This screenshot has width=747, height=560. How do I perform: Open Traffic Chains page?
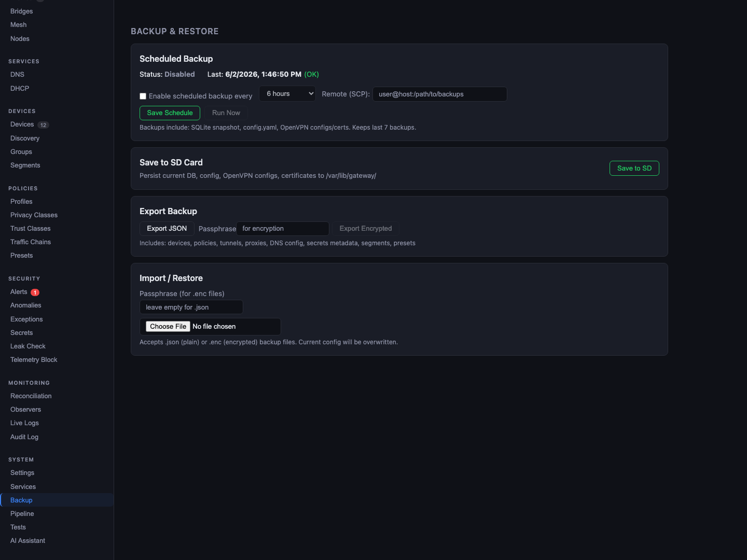(31, 242)
